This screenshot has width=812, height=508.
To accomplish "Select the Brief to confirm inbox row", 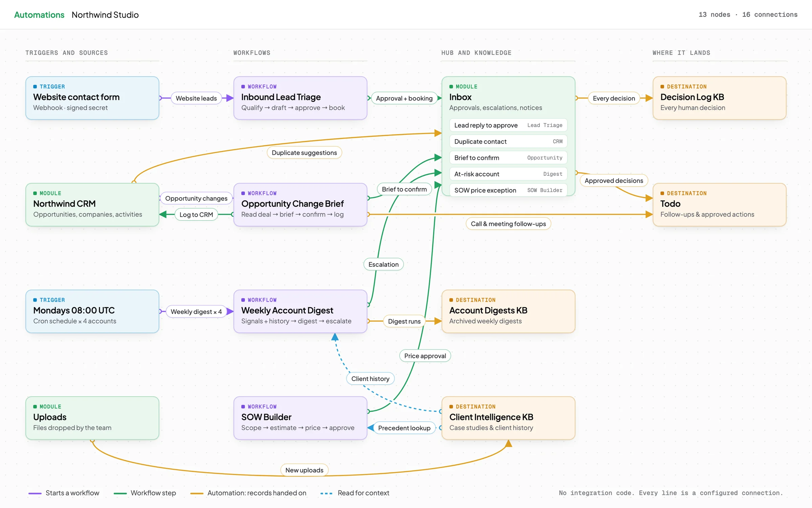I will click(x=508, y=158).
